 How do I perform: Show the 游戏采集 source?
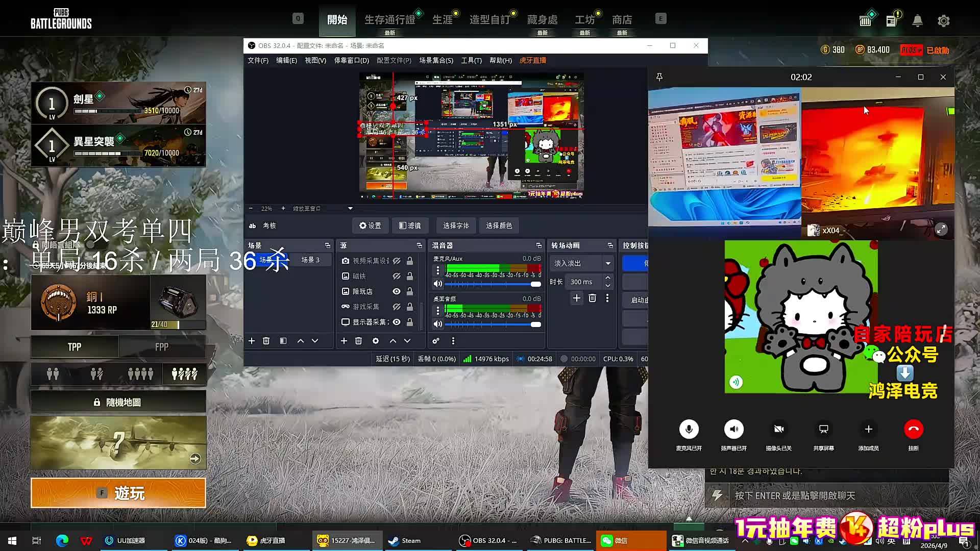[396, 307]
